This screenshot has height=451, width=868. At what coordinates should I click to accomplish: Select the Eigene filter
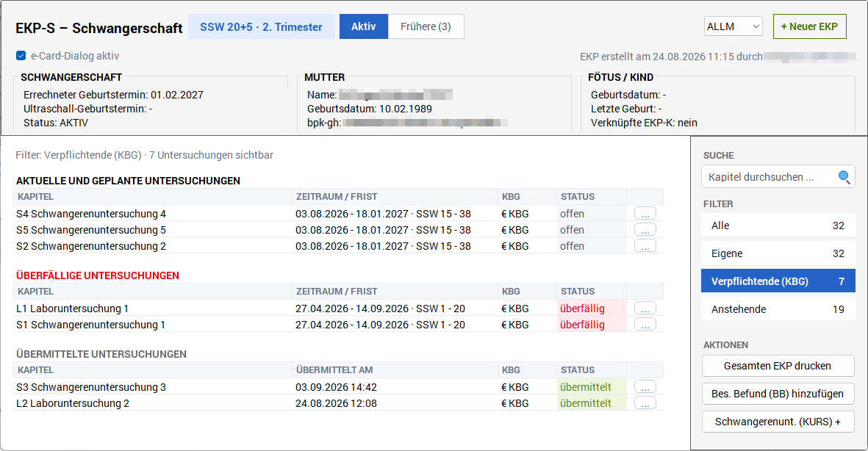click(778, 253)
